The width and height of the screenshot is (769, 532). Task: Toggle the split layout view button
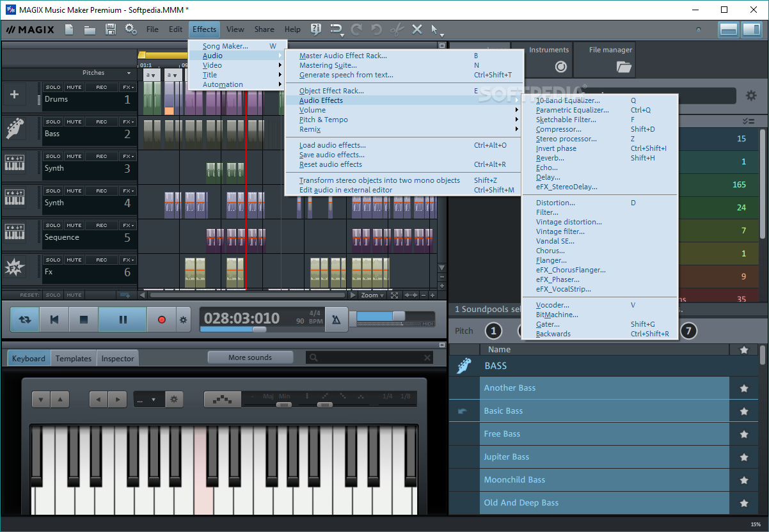(x=751, y=29)
